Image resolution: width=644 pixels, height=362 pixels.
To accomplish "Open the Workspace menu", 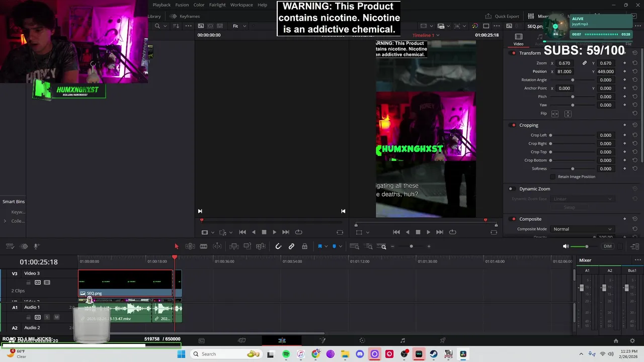I will click(x=242, y=5).
